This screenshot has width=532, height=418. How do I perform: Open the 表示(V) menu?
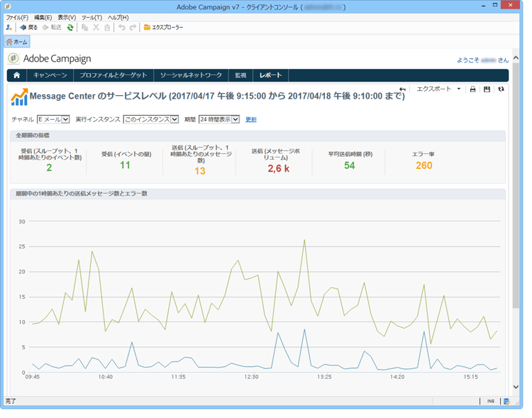click(x=68, y=18)
